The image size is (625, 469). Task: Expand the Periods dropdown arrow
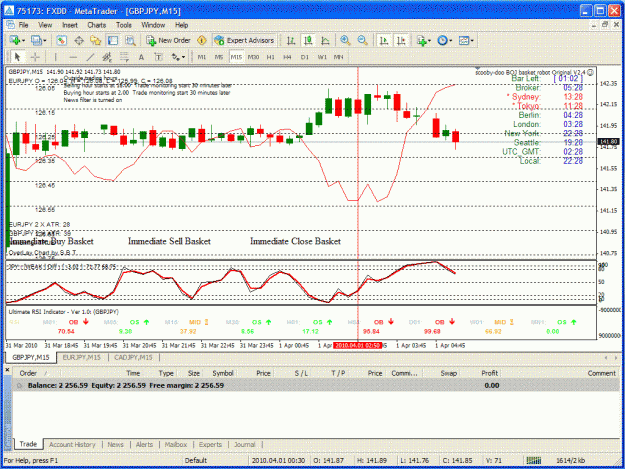[451, 41]
